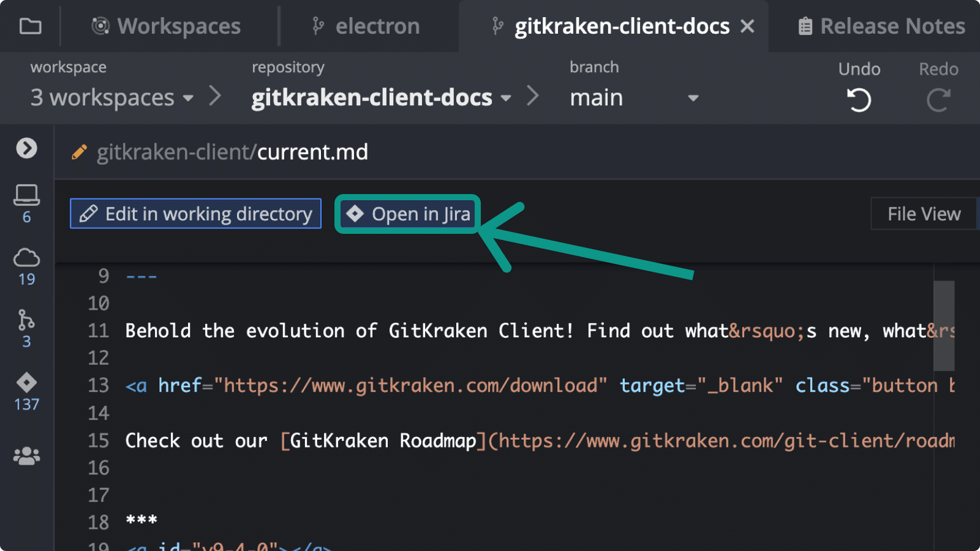Expand the 3 workspaces dropdown

(x=112, y=97)
